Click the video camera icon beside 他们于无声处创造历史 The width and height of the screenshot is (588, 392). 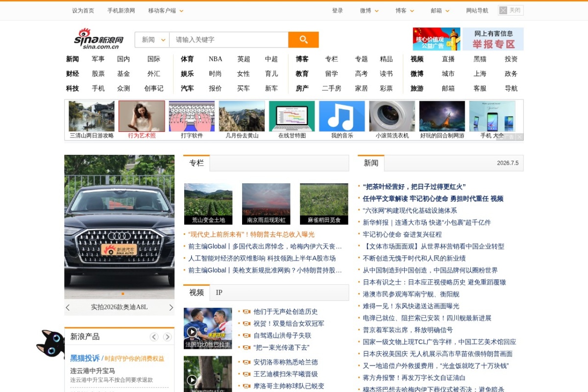click(x=246, y=312)
